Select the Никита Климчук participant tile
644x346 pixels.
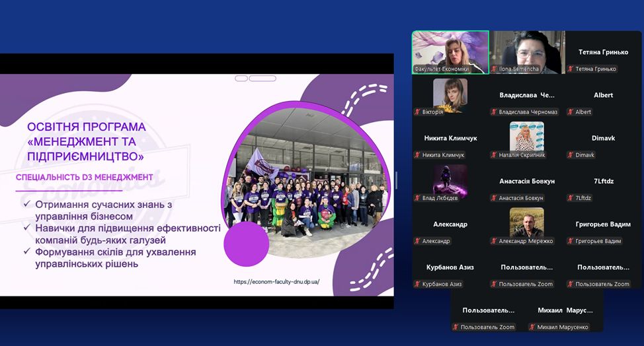point(450,138)
